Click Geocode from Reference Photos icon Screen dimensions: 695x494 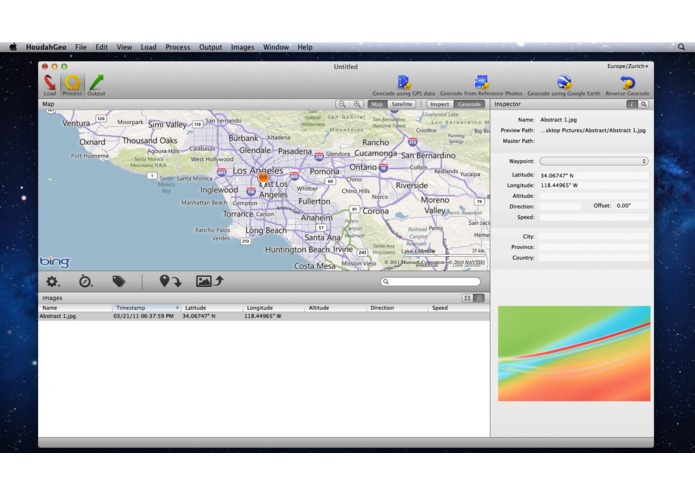481,85
